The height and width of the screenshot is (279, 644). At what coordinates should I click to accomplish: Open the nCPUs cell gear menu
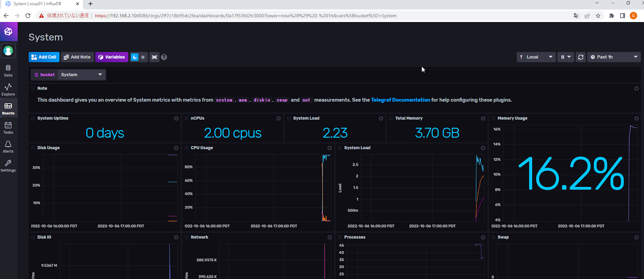[x=279, y=119]
